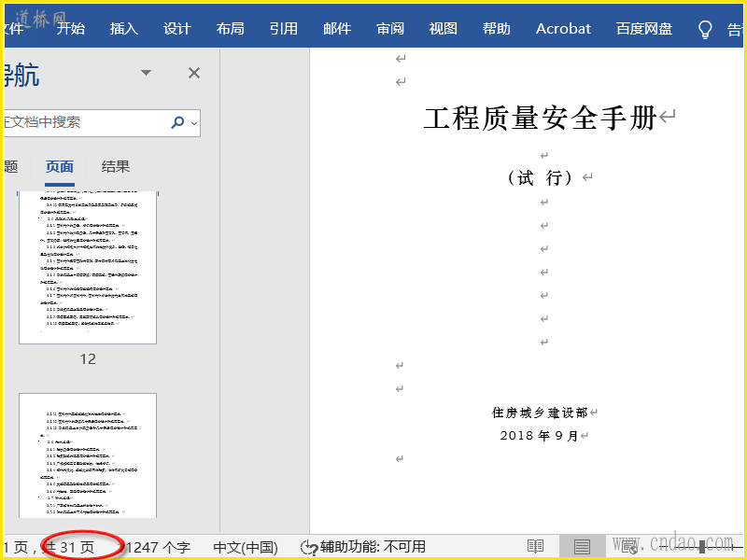Open the 邮件 ribbon tab
Image resolution: width=747 pixels, height=560 pixels.
click(337, 29)
